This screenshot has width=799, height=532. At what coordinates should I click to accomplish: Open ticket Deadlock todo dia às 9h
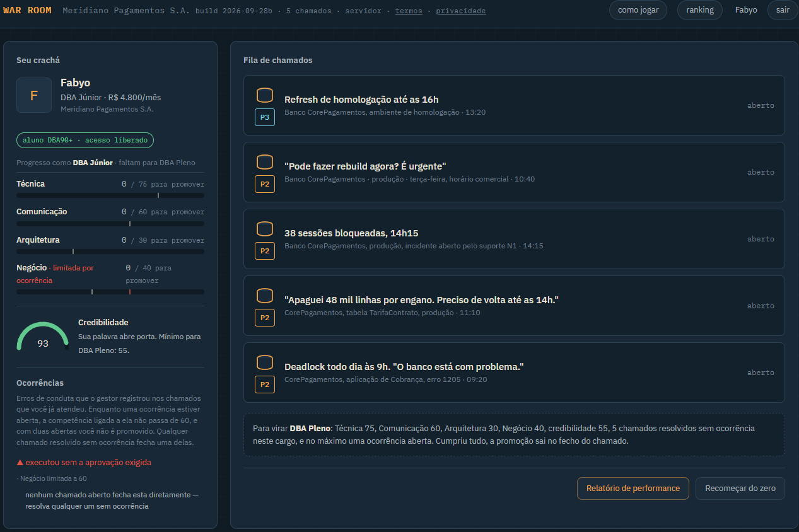pyautogui.click(x=514, y=373)
